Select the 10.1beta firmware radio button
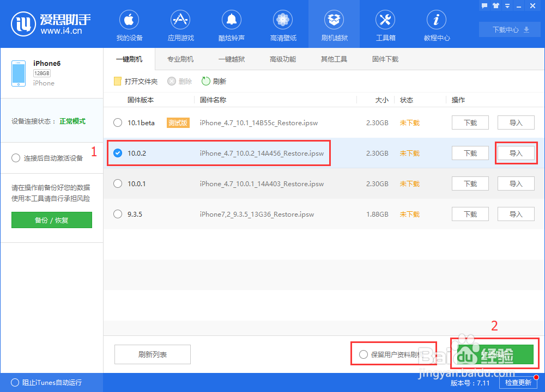Viewport: 545px width, 392px height. [x=118, y=122]
